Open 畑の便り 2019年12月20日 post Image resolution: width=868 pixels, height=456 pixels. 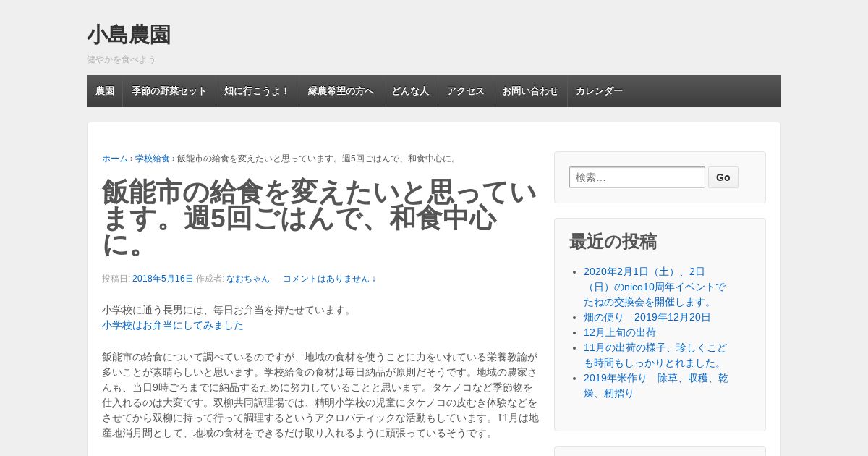(x=647, y=317)
